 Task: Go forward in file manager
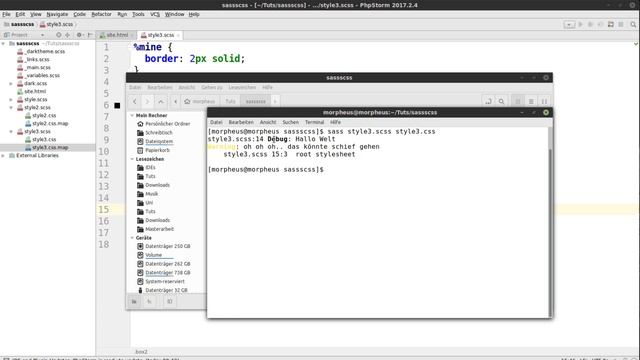147,101
